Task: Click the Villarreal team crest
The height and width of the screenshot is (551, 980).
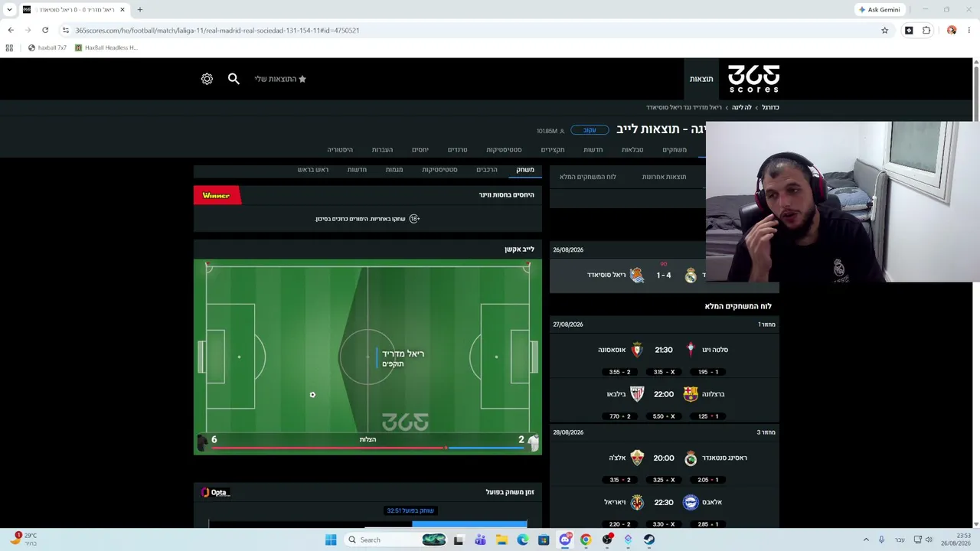Action: [637, 502]
